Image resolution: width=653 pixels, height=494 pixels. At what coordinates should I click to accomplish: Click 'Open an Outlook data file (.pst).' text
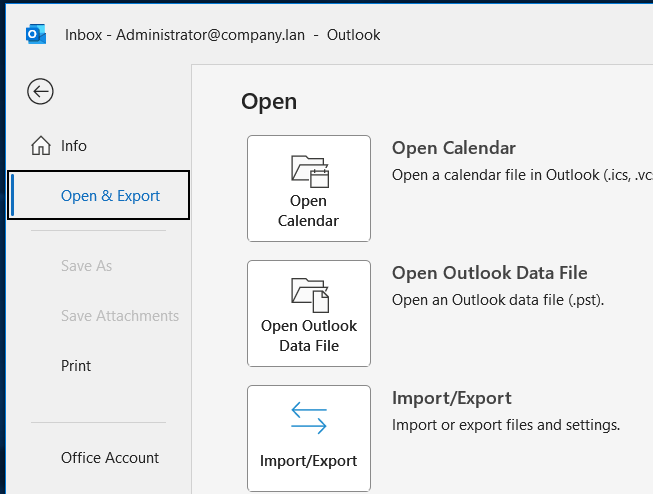pyautogui.click(x=498, y=300)
